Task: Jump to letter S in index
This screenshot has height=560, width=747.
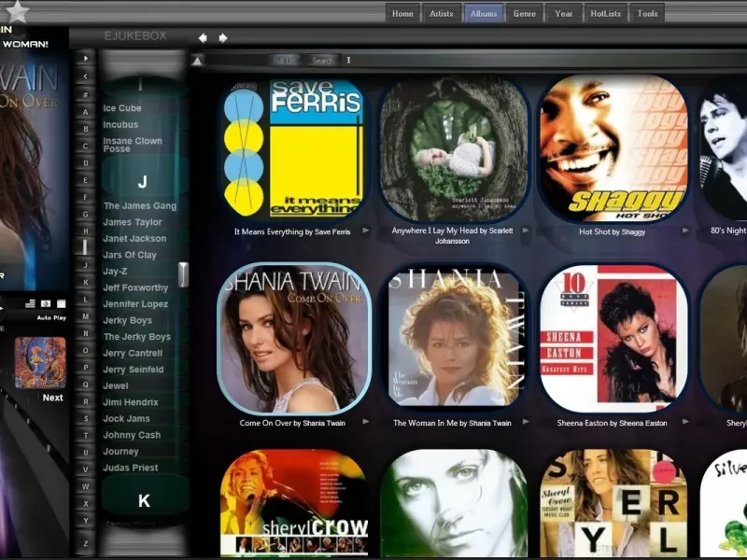Action: coord(86,418)
